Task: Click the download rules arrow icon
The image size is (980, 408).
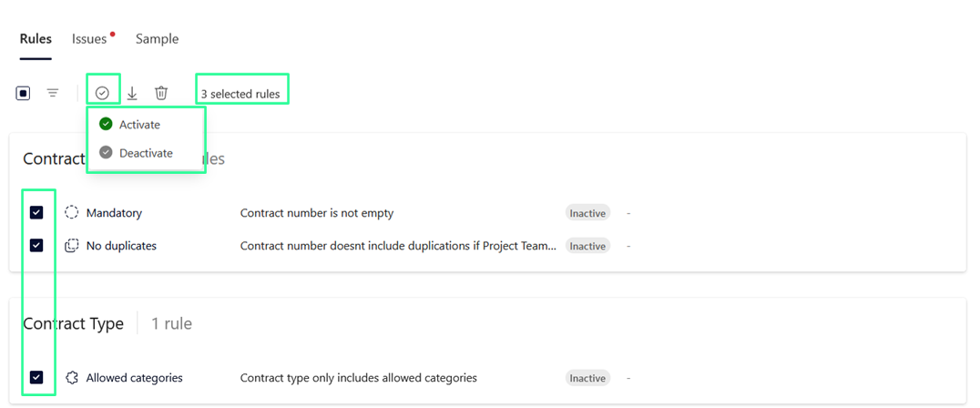Action: coord(132,93)
